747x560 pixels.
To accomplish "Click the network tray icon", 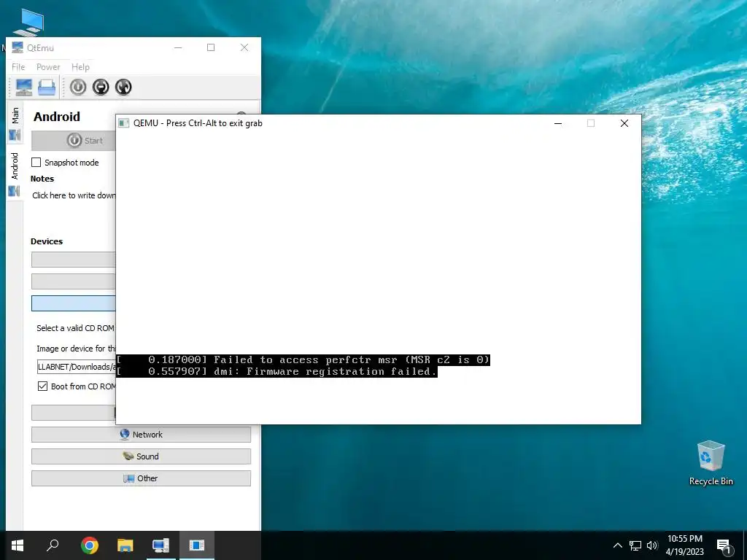I will click(x=635, y=545).
